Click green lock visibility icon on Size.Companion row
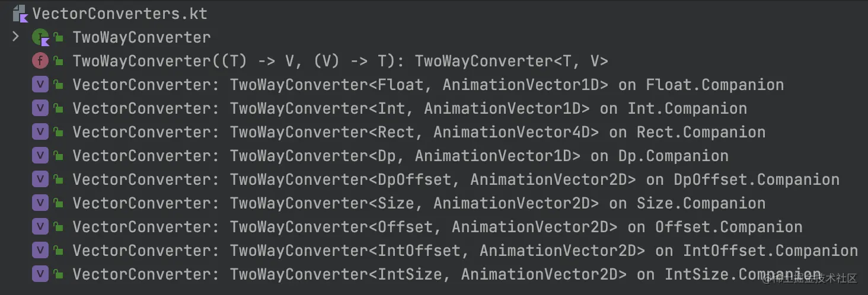868x295 pixels. click(58, 203)
